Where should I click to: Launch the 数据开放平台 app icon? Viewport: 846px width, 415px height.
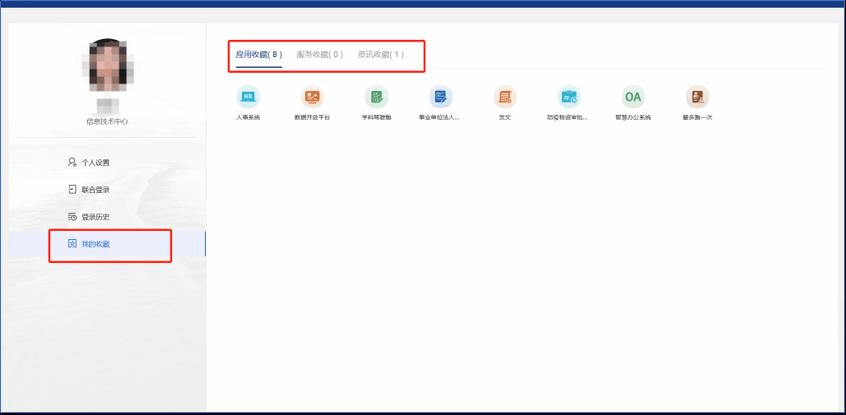coord(312,97)
